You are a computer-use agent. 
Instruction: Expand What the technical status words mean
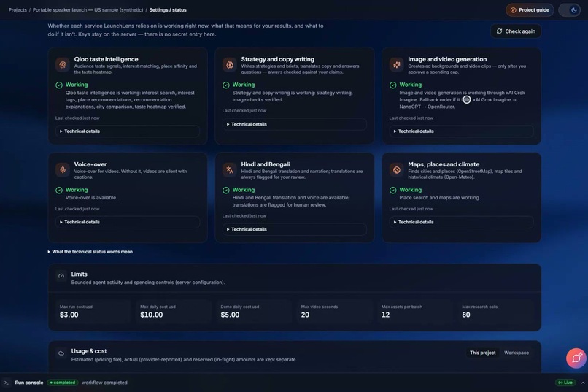coord(90,252)
